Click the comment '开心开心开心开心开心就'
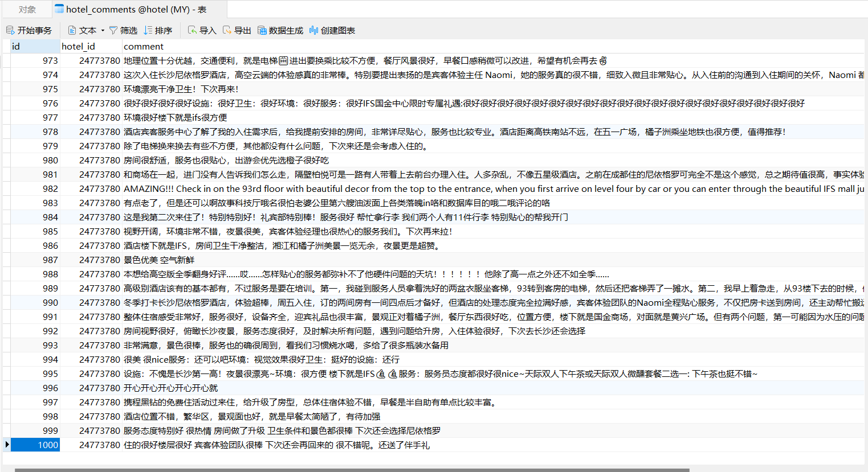This screenshot has height=472, width=868. point(171,388)
